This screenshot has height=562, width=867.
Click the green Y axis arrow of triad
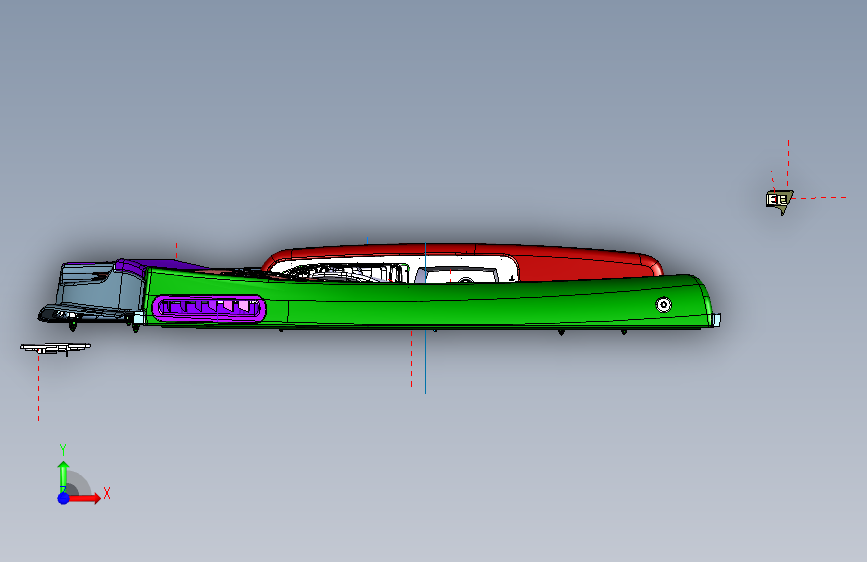[63, 476]
